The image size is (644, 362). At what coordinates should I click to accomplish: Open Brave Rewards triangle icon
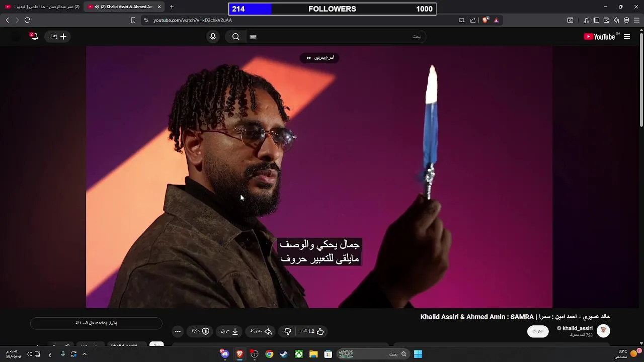(496, 20)
